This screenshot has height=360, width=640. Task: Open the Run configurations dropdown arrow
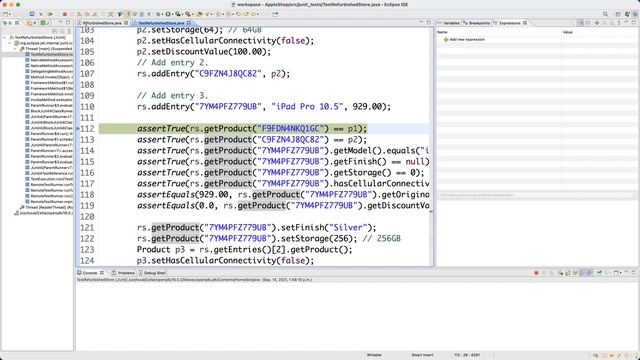173,14
